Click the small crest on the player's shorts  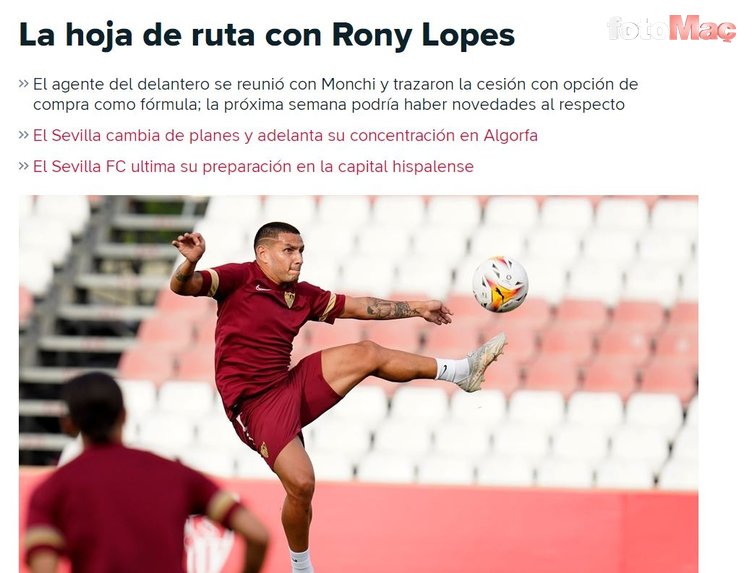click(x=264, y=450)
